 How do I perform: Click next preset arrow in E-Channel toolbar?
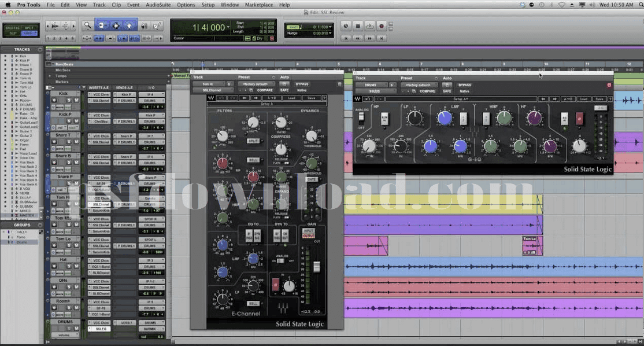(x=256, y=98)
